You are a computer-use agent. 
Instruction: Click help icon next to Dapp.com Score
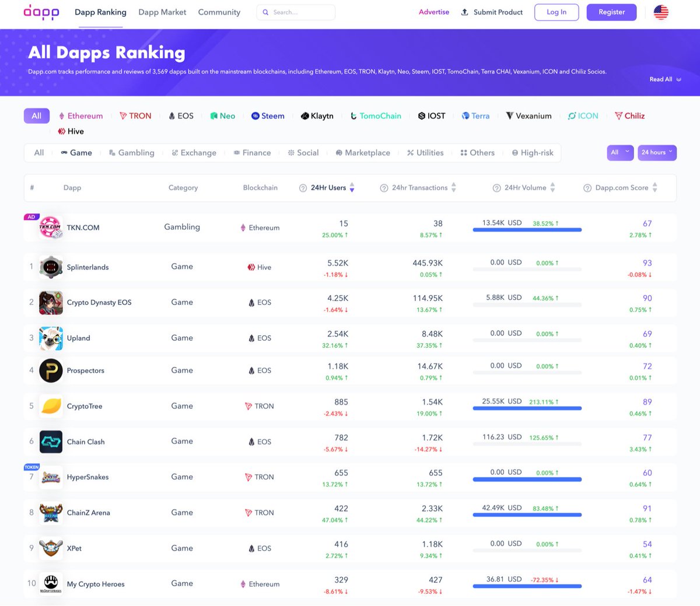pyautogui.click(x=587, y=188)
